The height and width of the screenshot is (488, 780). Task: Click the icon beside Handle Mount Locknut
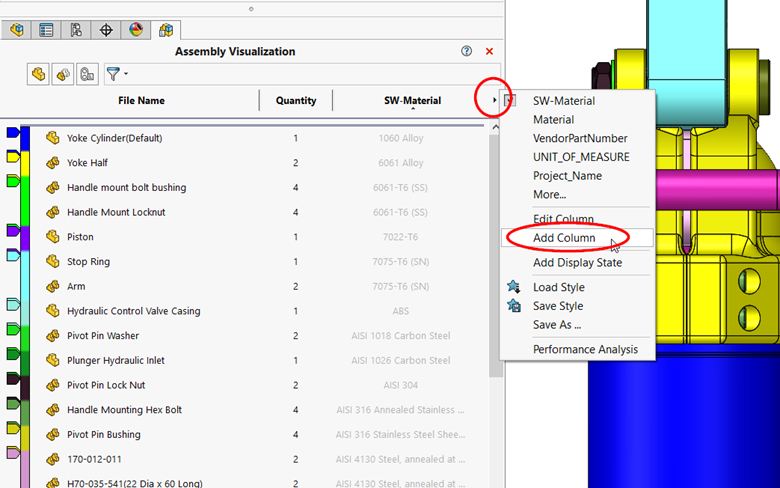53,212
